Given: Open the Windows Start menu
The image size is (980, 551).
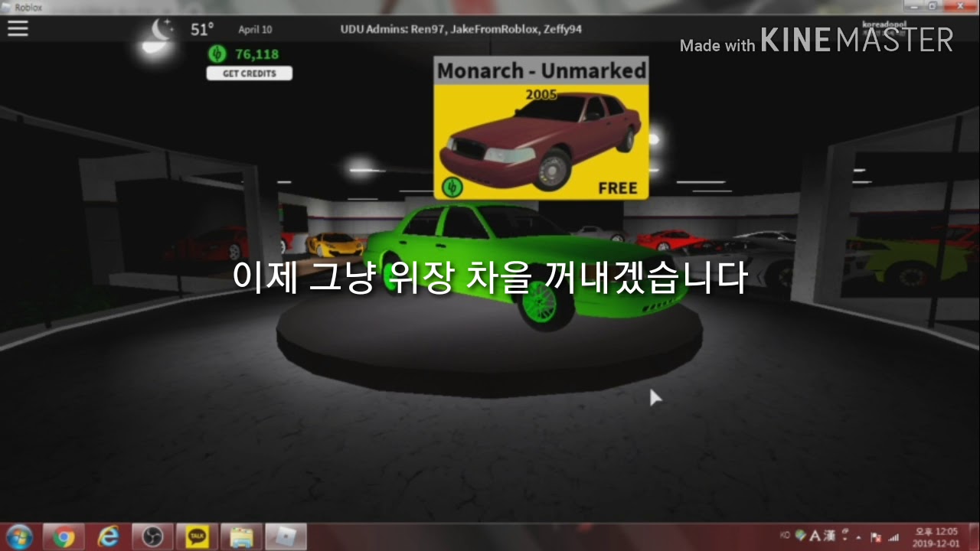Looking at the screenshot, I should (18, 536).
